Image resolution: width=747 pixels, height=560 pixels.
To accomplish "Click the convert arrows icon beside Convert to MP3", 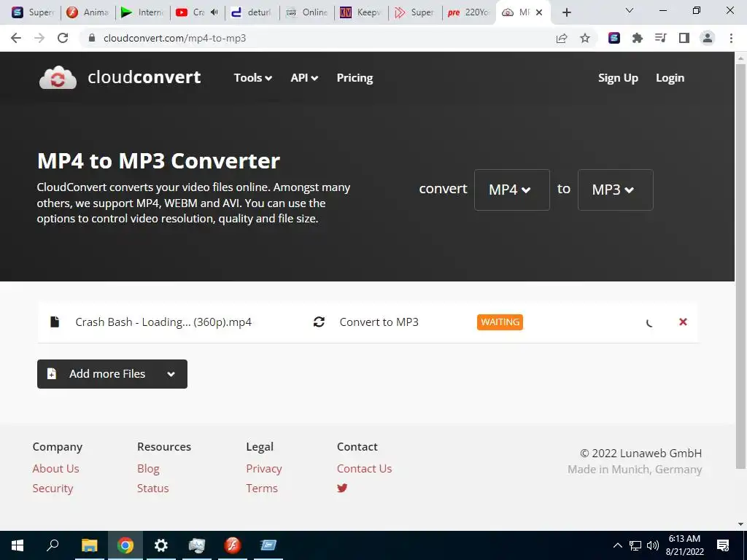I will pos(320,322).
